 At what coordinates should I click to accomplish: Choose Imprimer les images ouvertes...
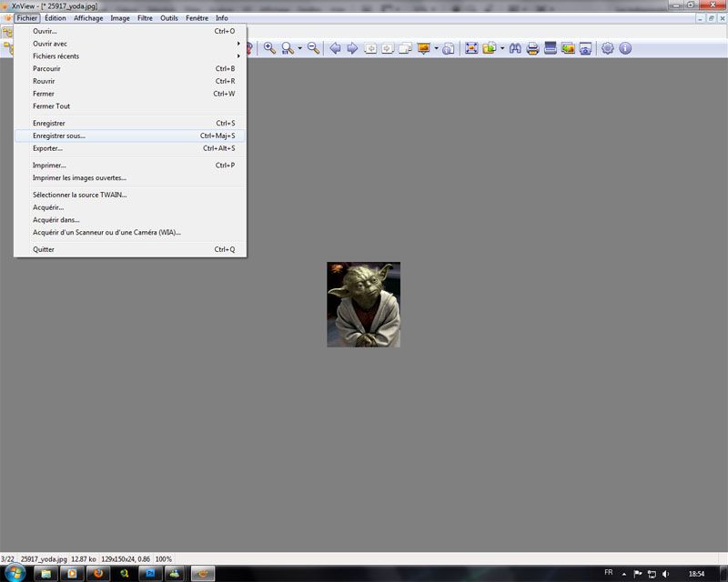130,177
